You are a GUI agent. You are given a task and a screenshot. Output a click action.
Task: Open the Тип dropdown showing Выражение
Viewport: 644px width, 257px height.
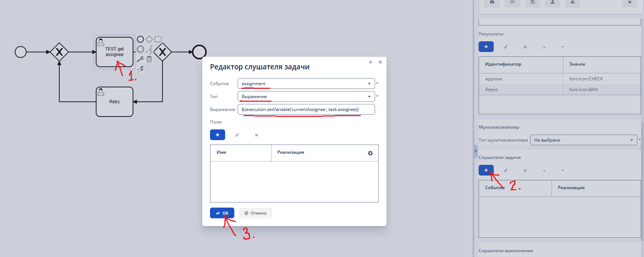[x=306, y=97]
